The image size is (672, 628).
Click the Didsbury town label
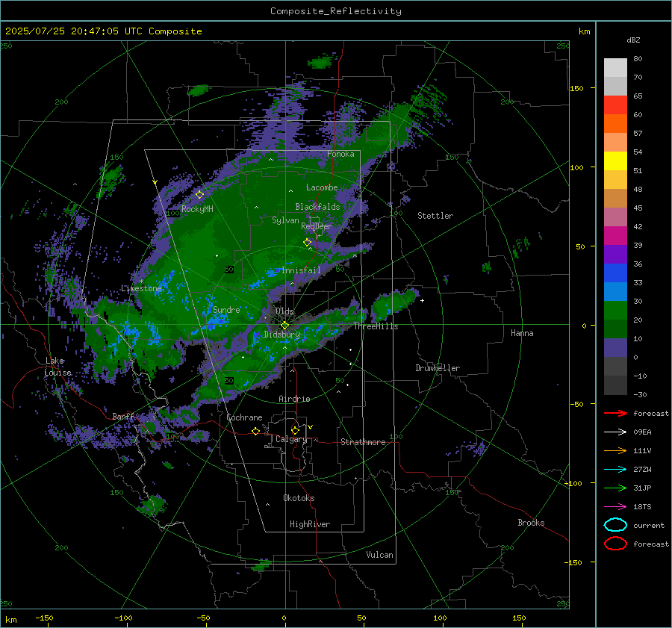tap(281, 335)
